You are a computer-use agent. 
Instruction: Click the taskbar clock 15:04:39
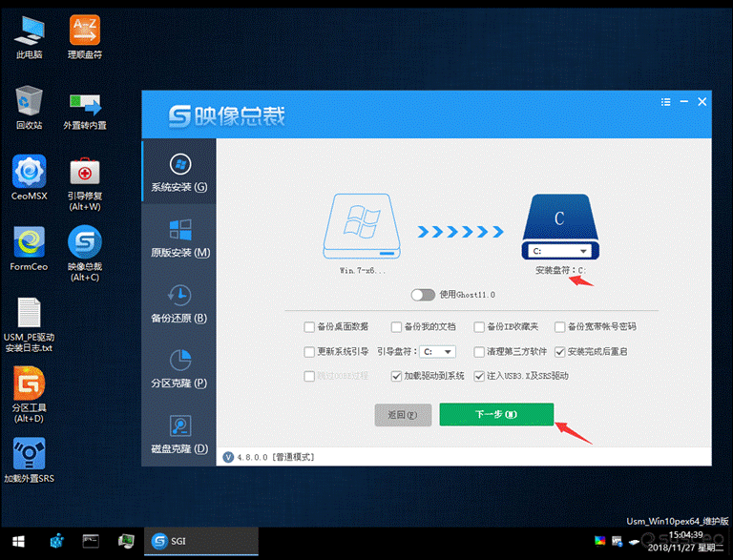pos(686,535)
